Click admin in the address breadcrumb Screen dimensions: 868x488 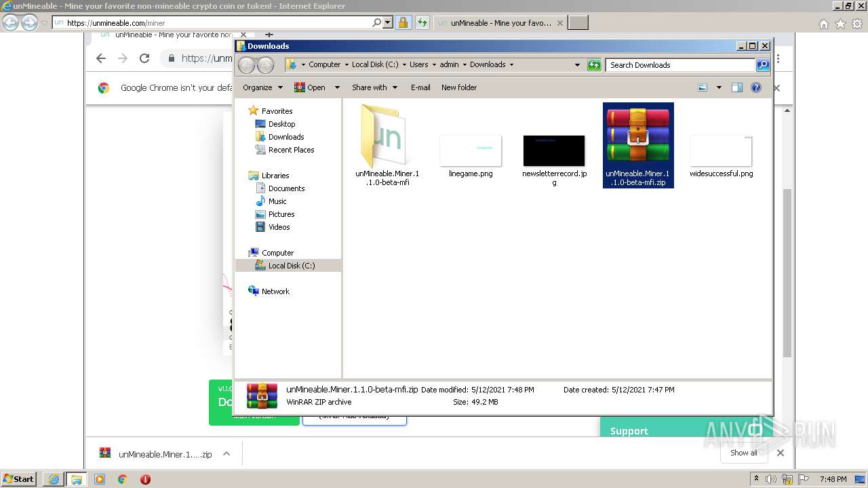pos(449,64)
